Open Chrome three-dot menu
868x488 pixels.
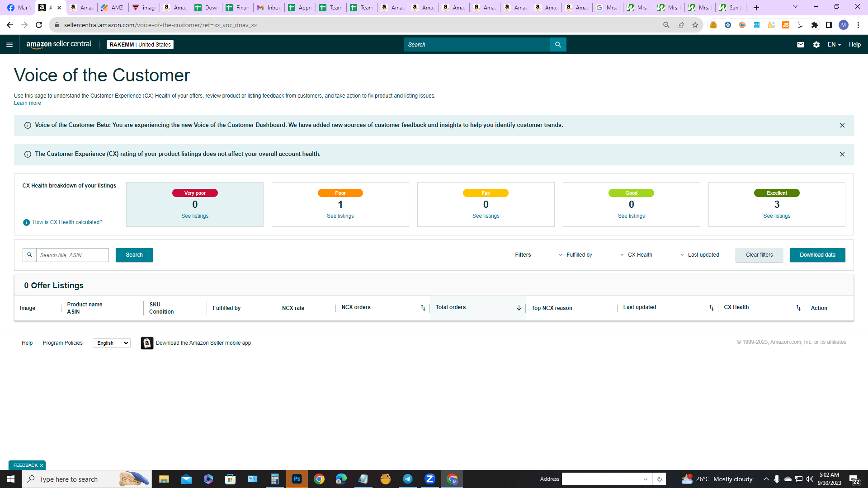858,25
